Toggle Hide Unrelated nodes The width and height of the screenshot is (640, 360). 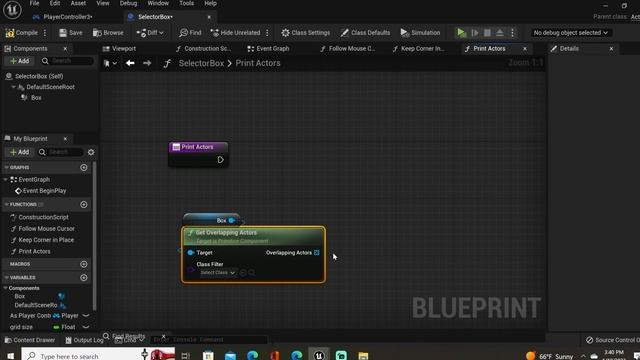[x=235, y=33]
